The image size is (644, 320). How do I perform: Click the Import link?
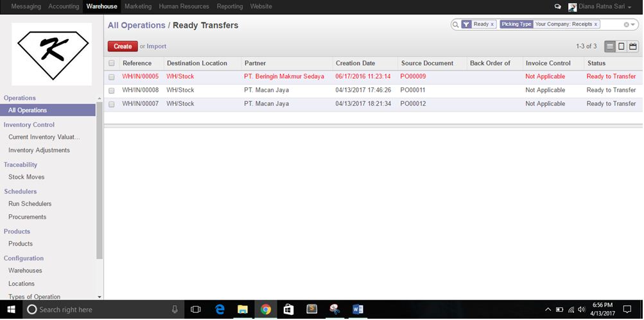tap(157, 46)
